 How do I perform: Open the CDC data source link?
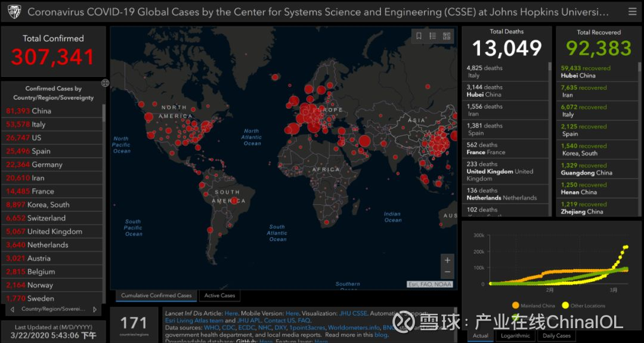click(x=229, y=328)
